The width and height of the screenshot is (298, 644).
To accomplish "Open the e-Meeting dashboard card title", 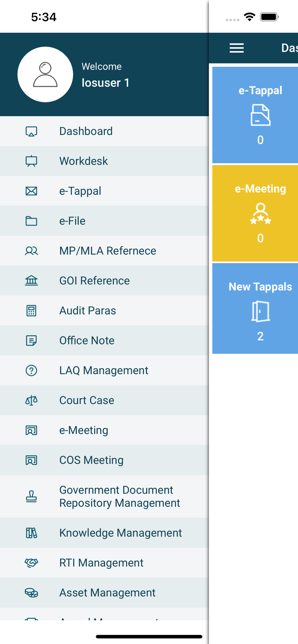I will click(x=260, y=189).
